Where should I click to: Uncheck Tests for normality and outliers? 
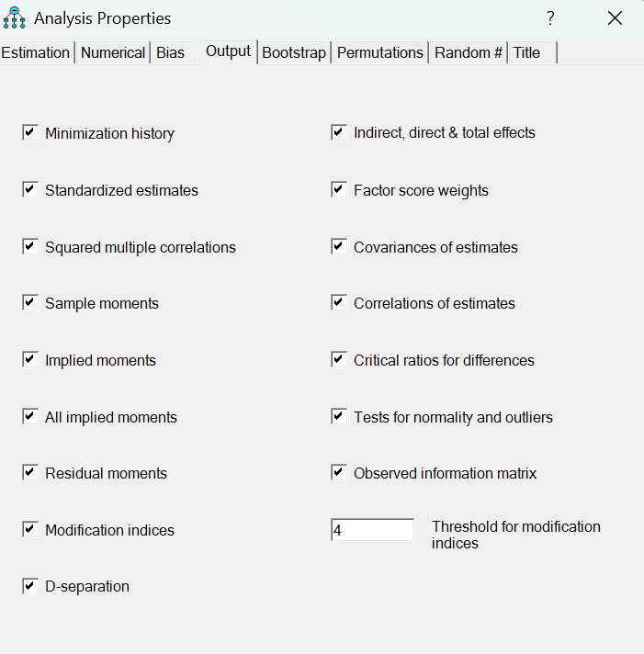(339, 417)
